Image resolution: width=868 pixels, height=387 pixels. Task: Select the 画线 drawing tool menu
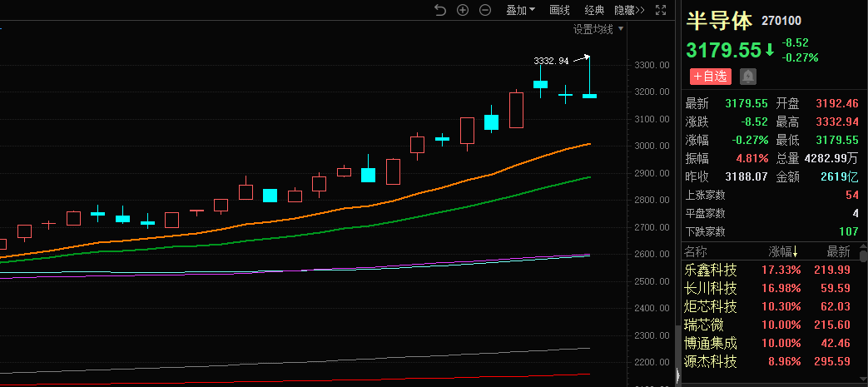click(559, 10)
